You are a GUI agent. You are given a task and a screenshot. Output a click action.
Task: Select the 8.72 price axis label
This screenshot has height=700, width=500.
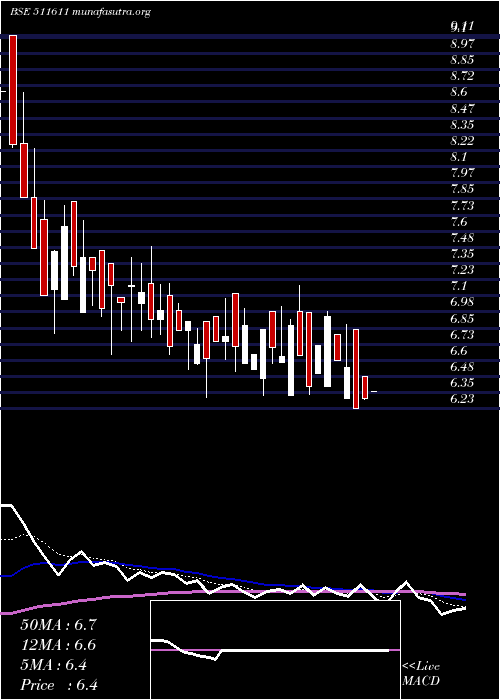pyautogui.click(x=462, y=76)
